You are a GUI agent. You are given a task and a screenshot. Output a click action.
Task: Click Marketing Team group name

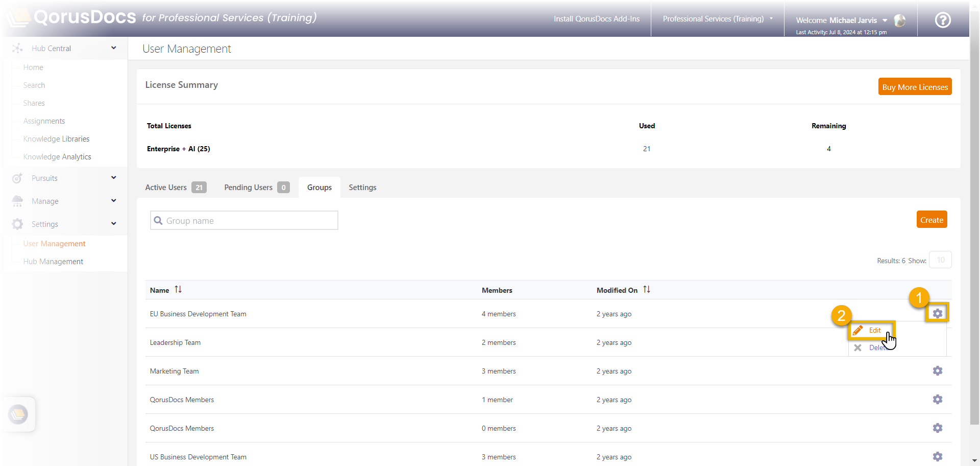point(174,371)
